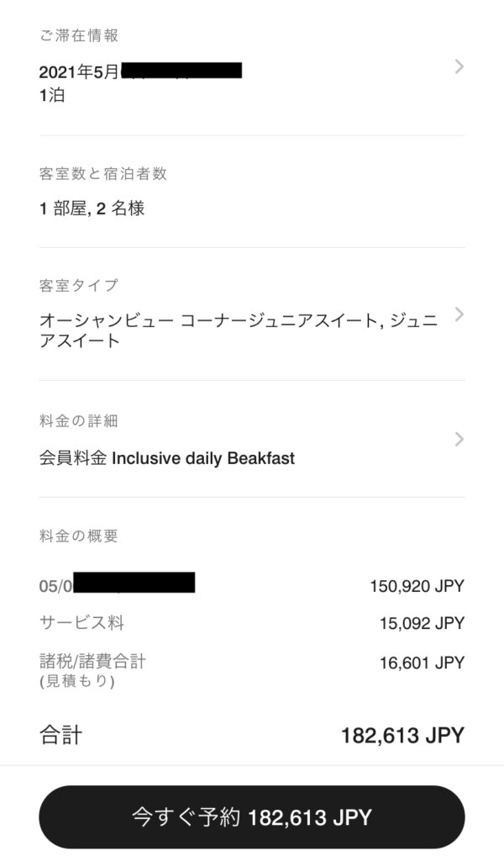Tap the サービス料 line item
The image size is (504, 861).
click(x=81, y=623)
